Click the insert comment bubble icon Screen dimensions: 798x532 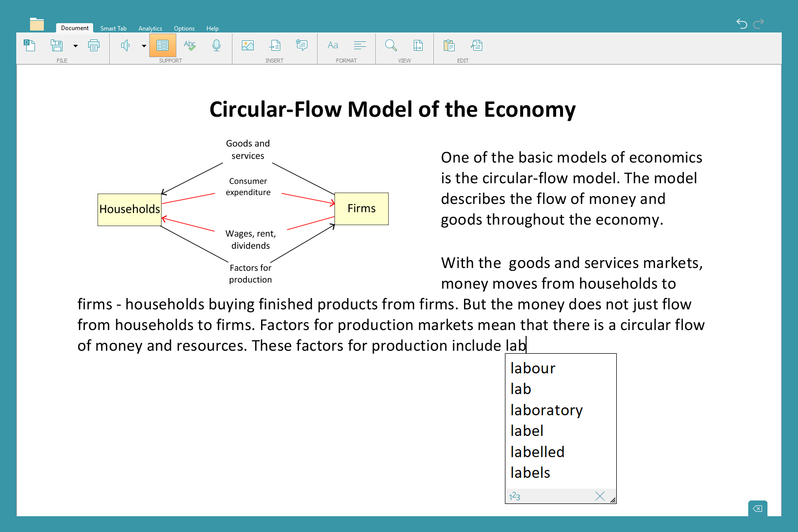[301, 46]
